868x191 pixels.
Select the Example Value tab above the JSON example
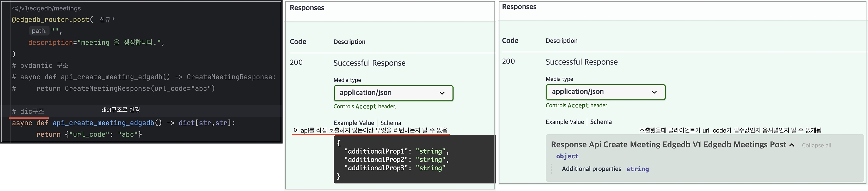click(x=353, y=123)
